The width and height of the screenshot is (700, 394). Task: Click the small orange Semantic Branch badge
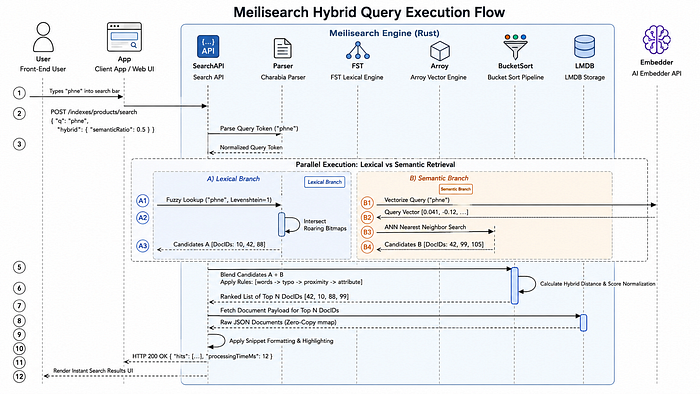point(455,189)
